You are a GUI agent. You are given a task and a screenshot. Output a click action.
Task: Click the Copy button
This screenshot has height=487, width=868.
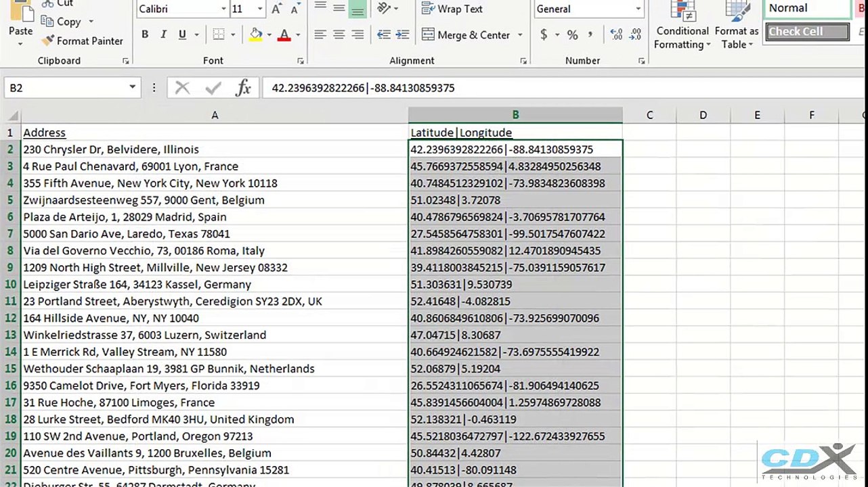pos(61,22)
